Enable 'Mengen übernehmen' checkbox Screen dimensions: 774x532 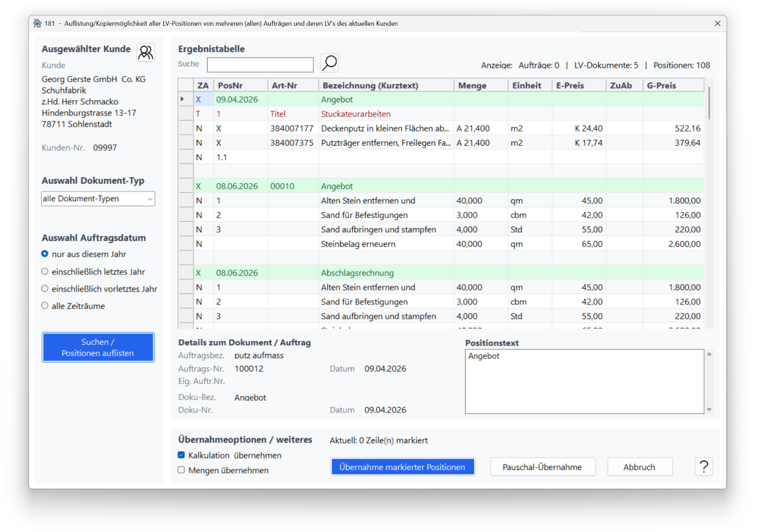click(181, 470)
